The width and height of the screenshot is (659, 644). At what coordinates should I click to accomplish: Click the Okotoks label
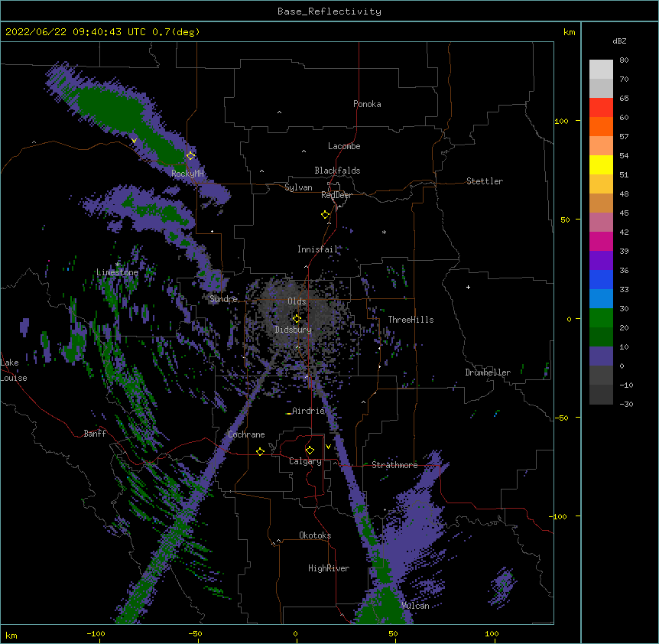tap(315, 535)
